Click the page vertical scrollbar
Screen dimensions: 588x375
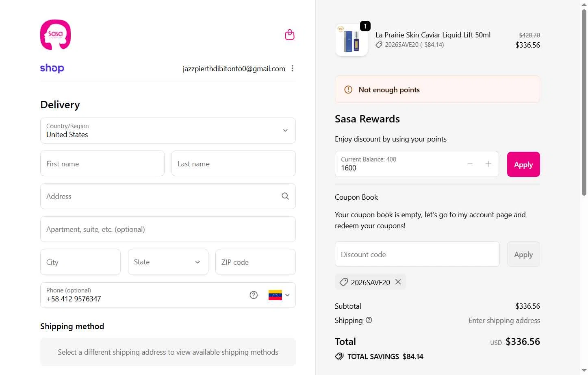(584, 102)
